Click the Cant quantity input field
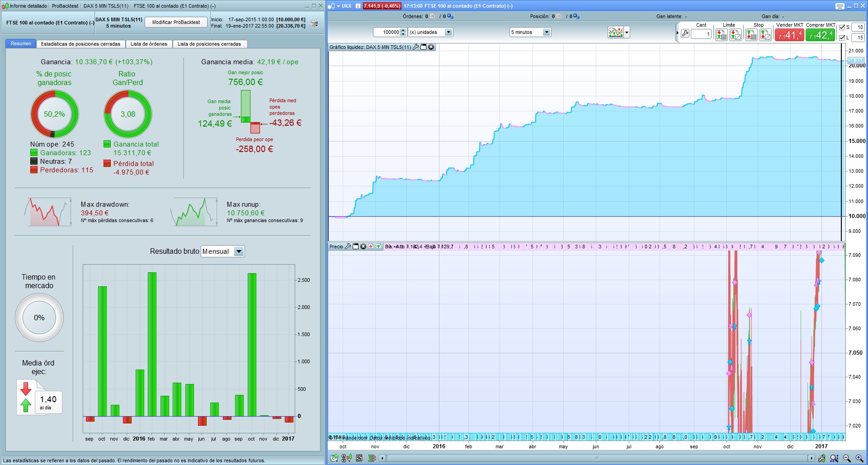 pos(701,34)
